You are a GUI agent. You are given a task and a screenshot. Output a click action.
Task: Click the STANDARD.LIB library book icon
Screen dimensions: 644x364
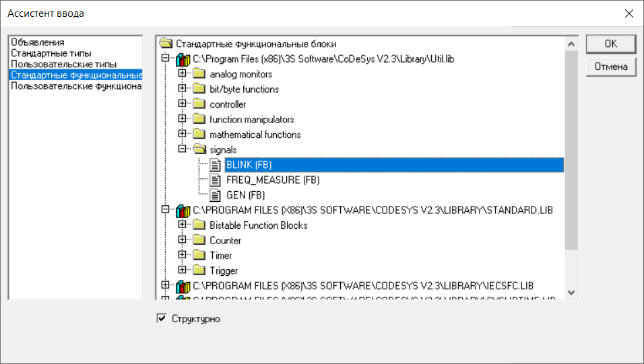pos(183,211)
